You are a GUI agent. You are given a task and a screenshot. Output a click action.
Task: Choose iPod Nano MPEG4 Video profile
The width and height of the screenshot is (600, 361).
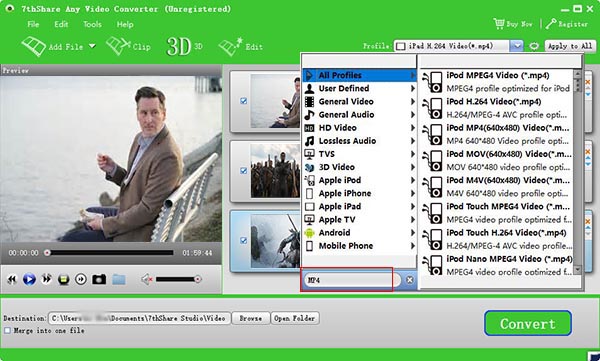497,265
